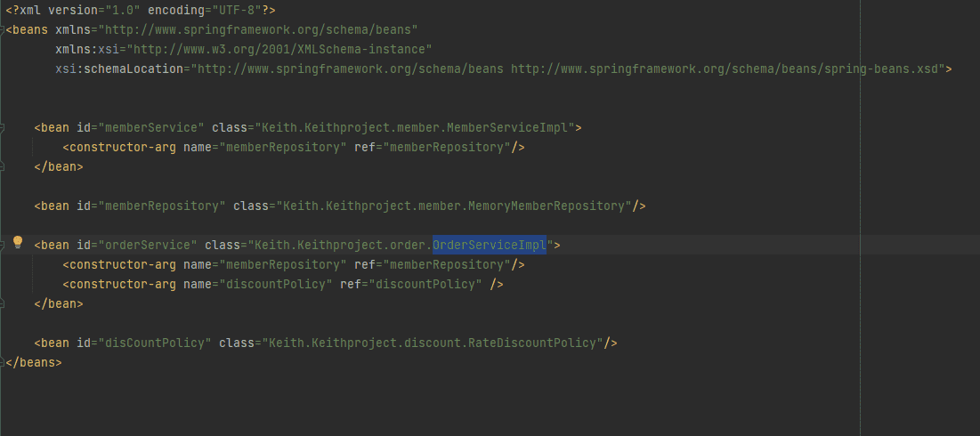Collapse the memberService bean fold marker
Screen dimensions: 980x436
[3, 128]
